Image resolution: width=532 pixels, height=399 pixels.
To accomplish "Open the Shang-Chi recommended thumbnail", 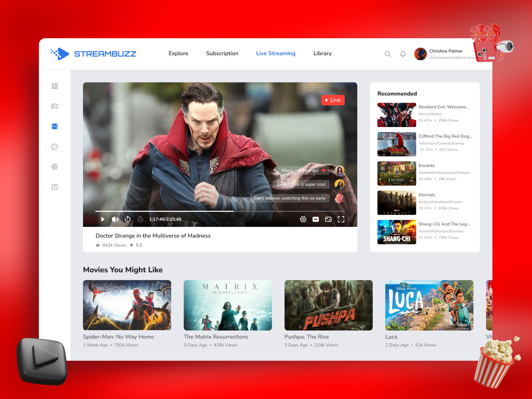I will pyautogui.click(x=397, y=232).
